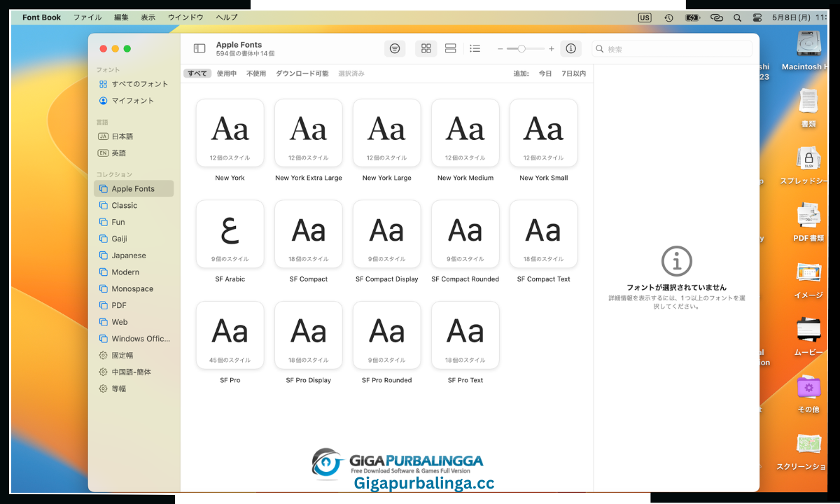Select the New York font thumbnail
The image size is (840, 504).
(230, 133)
